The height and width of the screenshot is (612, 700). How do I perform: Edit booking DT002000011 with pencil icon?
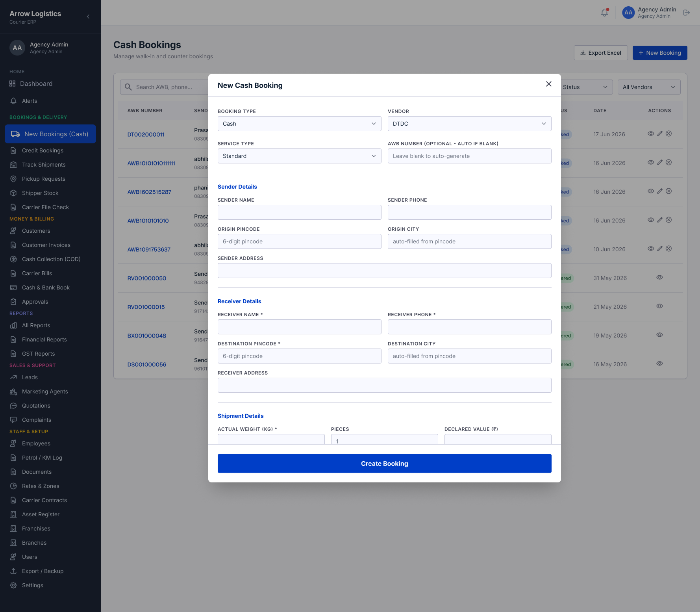click(660, 134)
